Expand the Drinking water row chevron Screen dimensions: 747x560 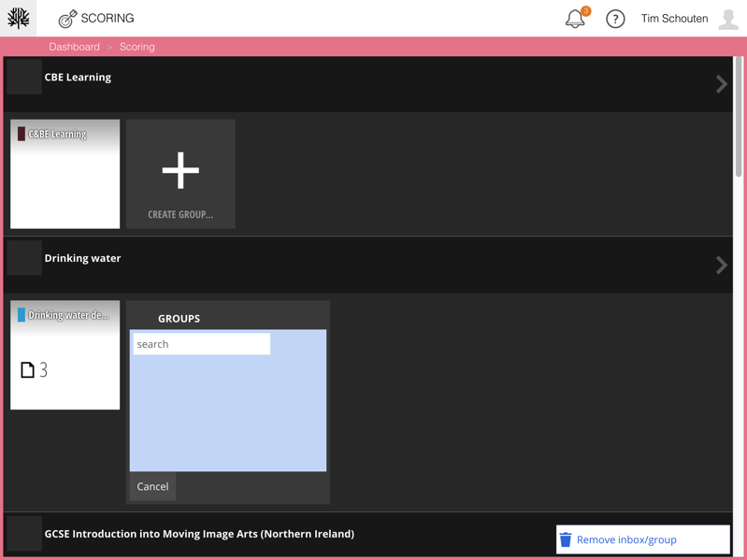click(x=721, y=265)
